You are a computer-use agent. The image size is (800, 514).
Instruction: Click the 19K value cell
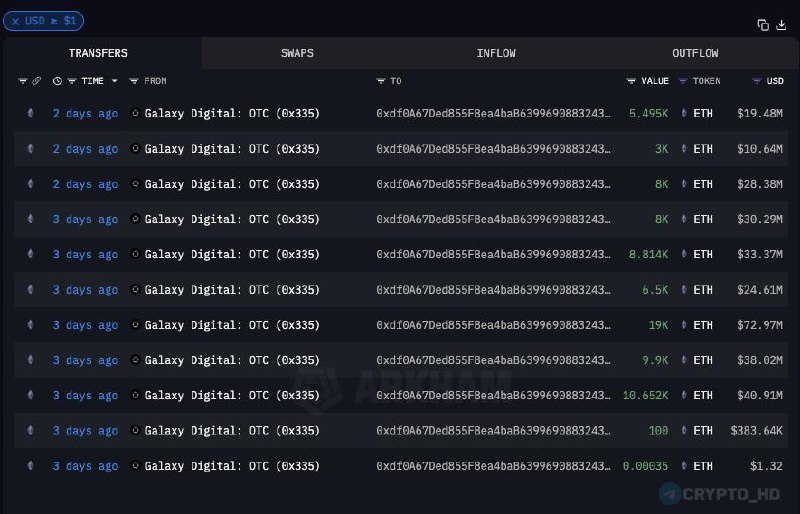pos(658,325)
